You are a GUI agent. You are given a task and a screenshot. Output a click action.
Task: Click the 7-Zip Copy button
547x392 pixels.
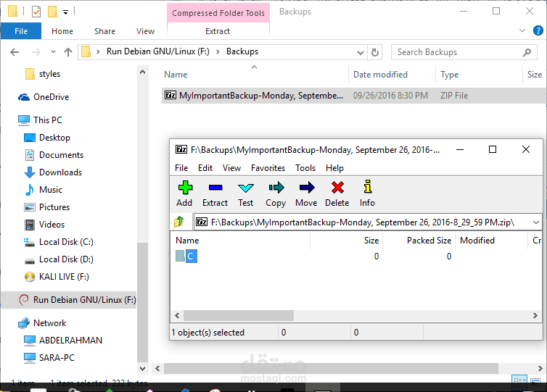click(276, 193)
